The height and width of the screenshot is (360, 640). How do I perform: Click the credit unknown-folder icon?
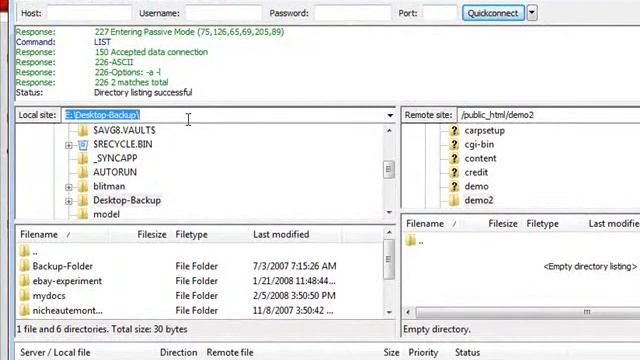coord(454,172)
